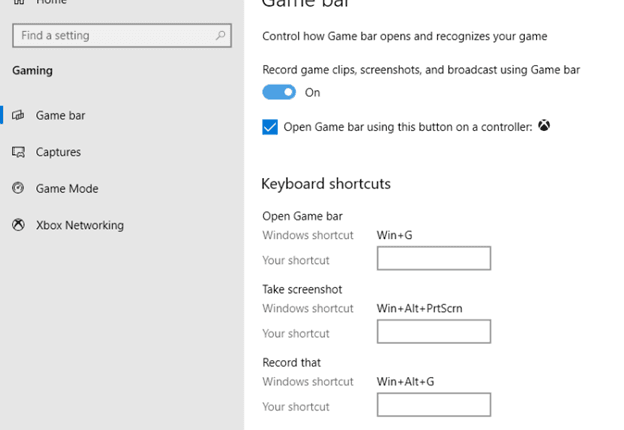The width and height of the screenshot is (624, 430).
Task: Select Game Mode in the sidebar
Action: pyautogui.click(x=67, y=188)
